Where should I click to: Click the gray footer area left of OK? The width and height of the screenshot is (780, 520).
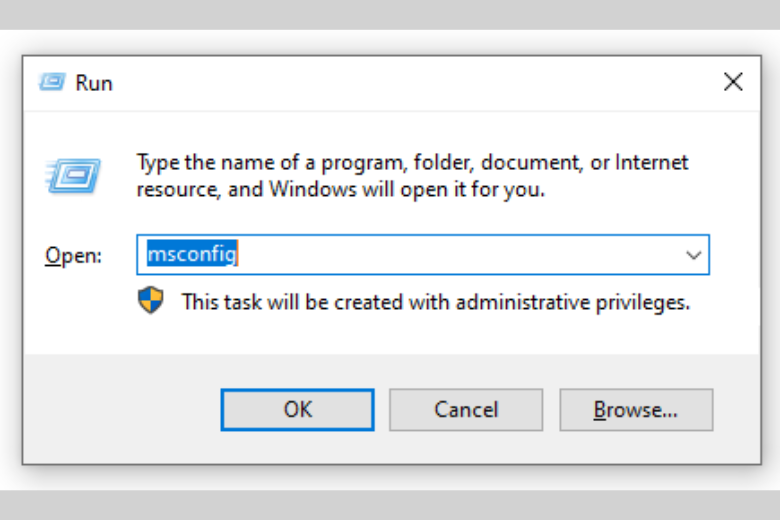[122, 410]
